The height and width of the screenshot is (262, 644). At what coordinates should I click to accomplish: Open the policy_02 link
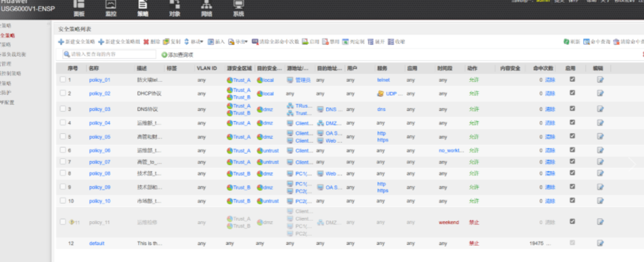point(99,94)
